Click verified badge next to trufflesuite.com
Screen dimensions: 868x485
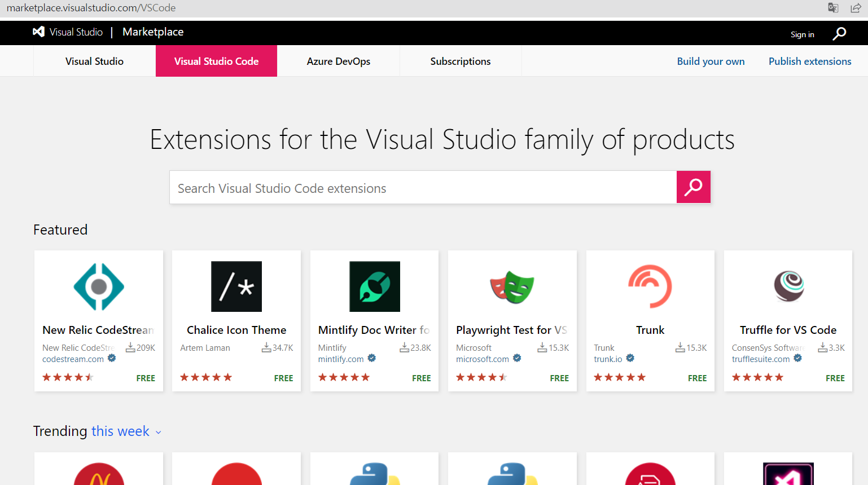tap(798, 358)
